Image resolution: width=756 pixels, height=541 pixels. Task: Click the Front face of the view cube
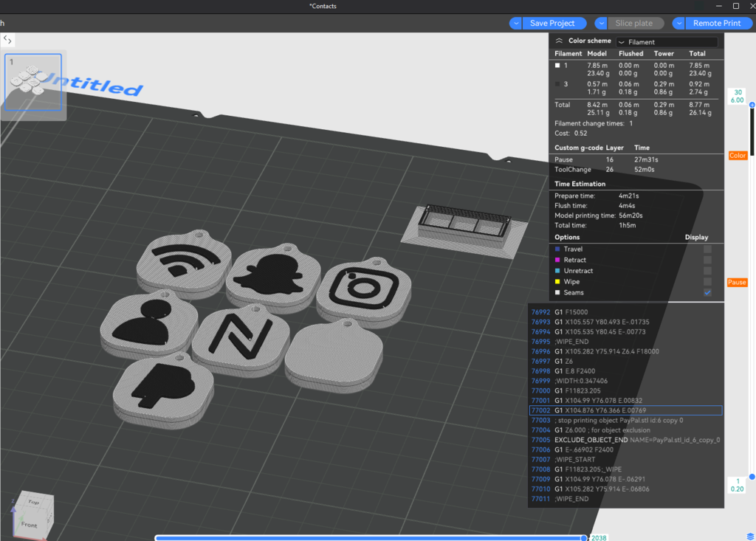[x=29, y=525]
